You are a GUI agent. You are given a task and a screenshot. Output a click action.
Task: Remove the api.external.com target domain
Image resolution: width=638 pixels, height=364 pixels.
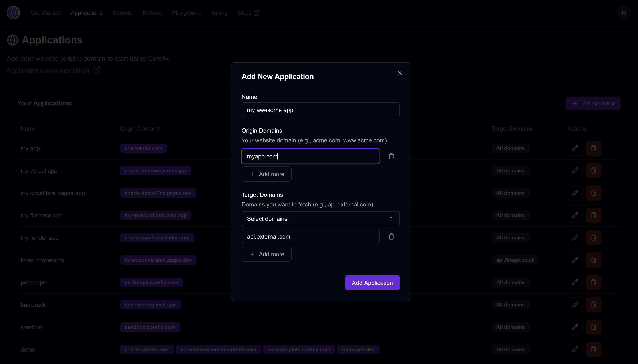click(391, 236)
